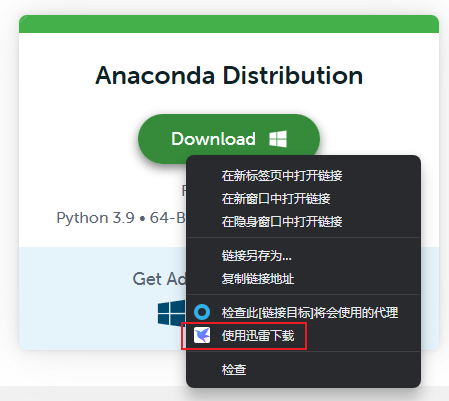Click the green bar atop the card
Image resolution: width=449 pixels, height=401 pixels.
229,24
